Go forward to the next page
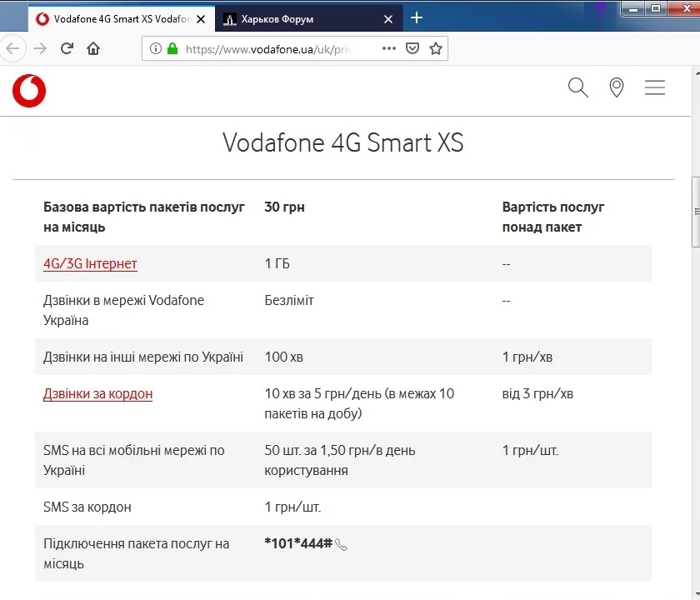The height and width of the screenshot is (600, 700). point(40,48)
